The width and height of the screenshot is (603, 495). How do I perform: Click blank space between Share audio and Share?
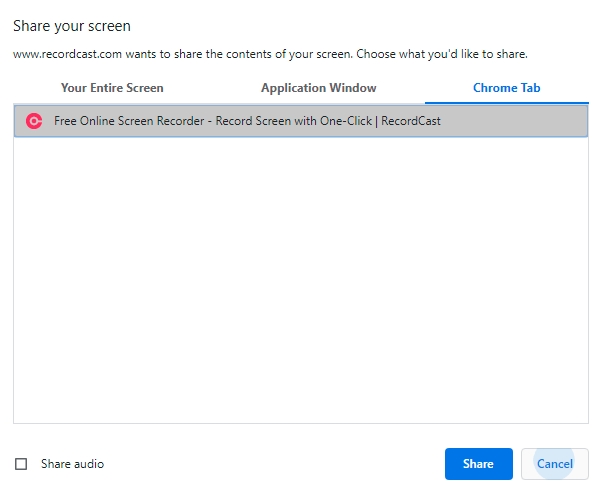[x=270, y=464]
